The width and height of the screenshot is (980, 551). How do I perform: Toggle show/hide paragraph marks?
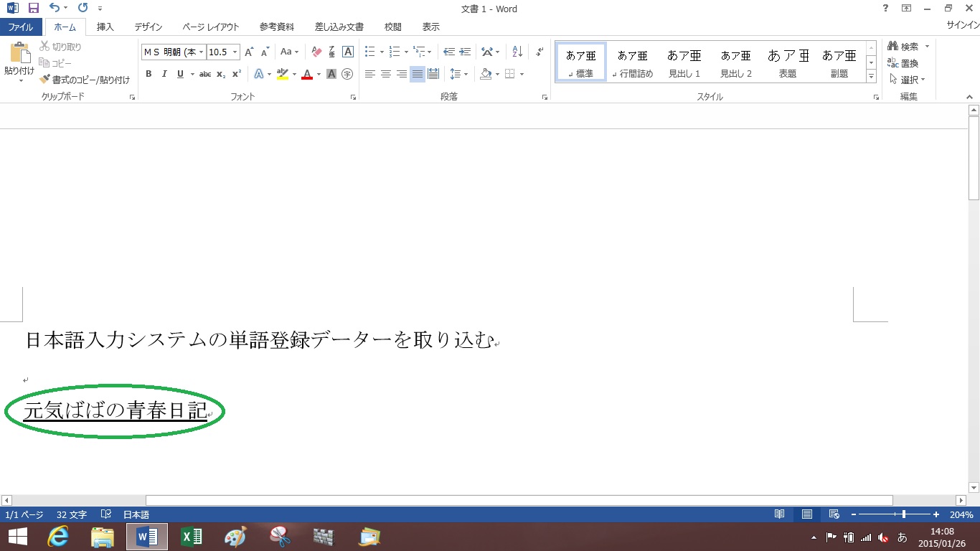tap(540, 52)
